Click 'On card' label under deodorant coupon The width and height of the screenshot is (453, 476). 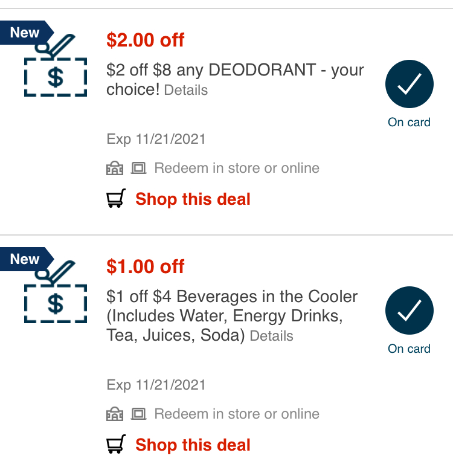[409, 122]
